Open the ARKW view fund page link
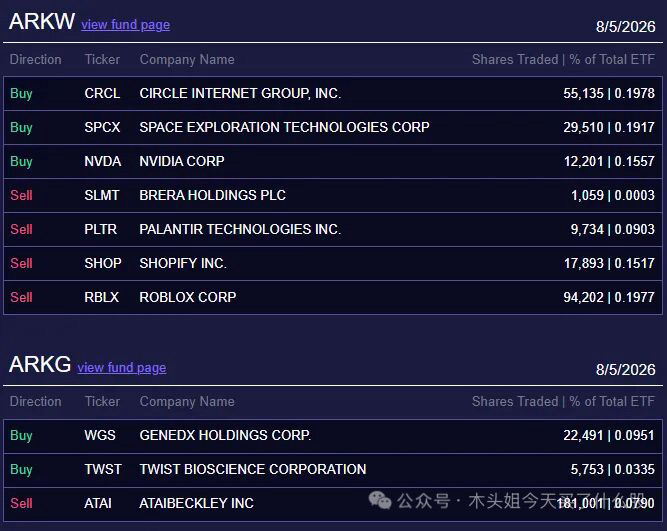 pyautogui.click(x=125, y=25)
